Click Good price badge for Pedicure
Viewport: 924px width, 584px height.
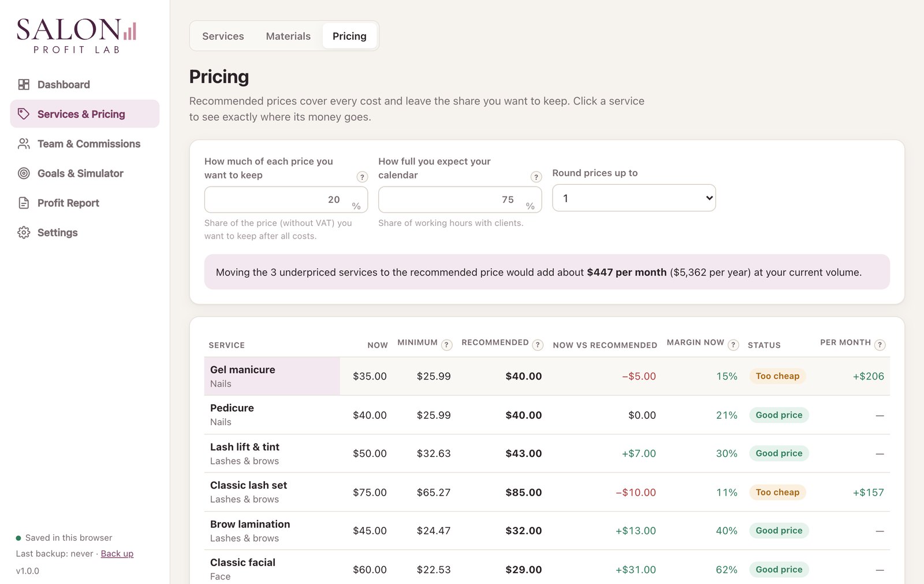(x=779, y=415)
